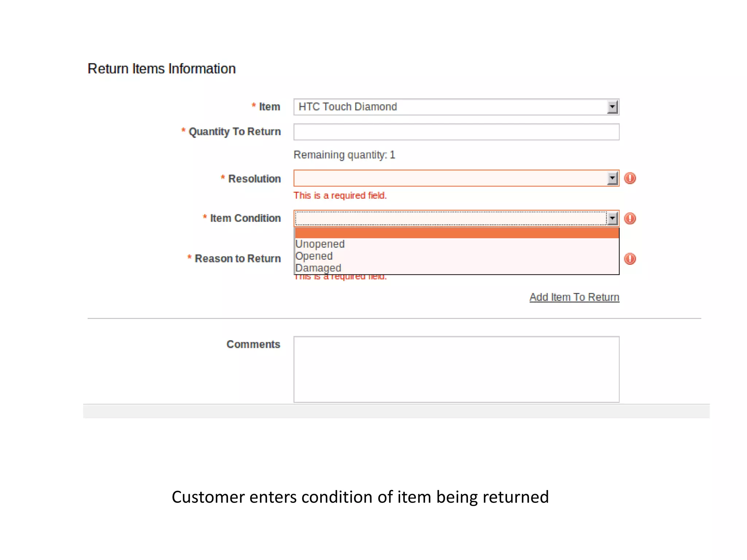Click the Item Condition select box
Screen dimensions: 747x560
449,218
